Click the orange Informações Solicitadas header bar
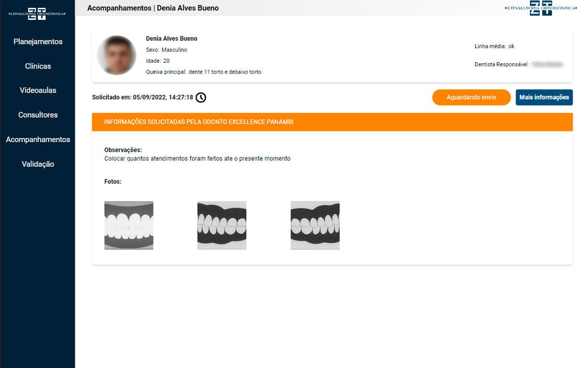Viewport: 588px width, 368px height. click(332, 122)
